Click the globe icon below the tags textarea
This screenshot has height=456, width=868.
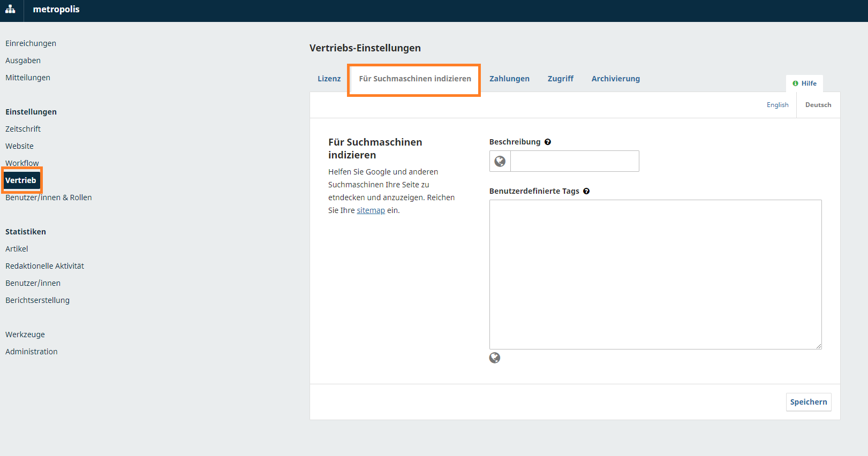tap(495, 358)
